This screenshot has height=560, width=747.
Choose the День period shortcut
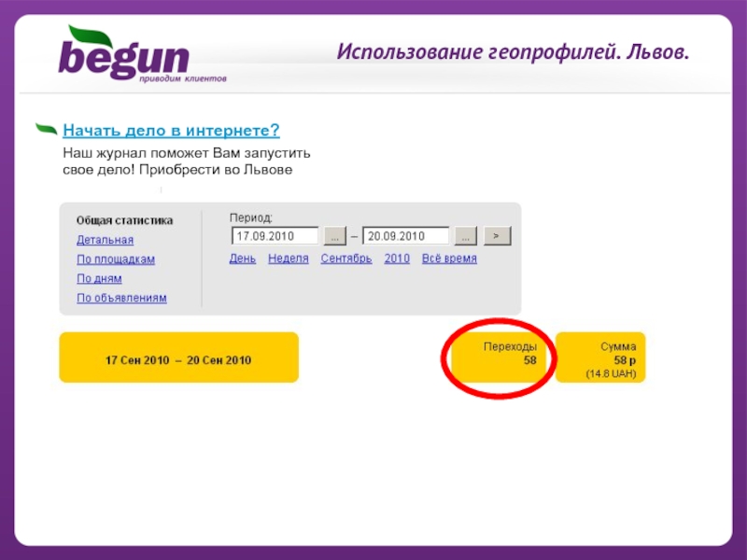coord(243,259)
